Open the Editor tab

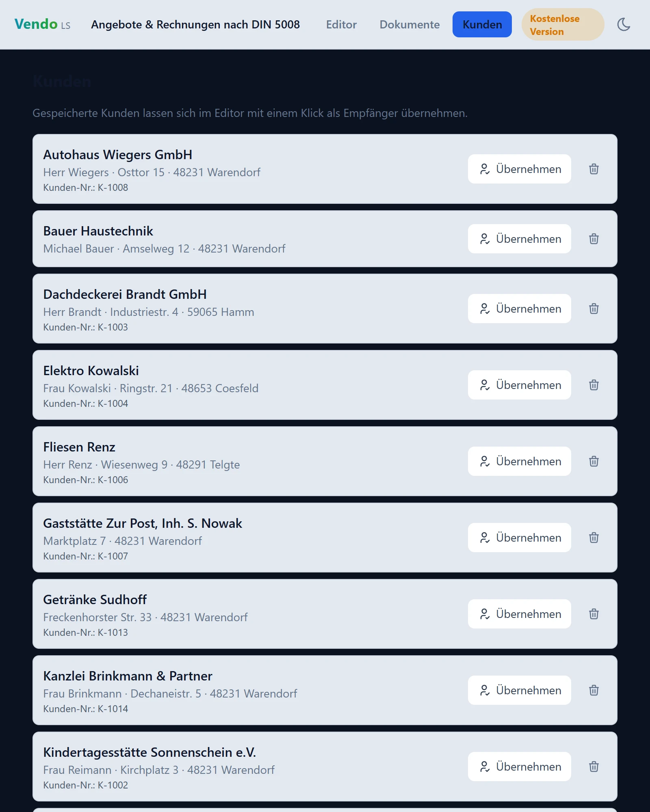341,24
